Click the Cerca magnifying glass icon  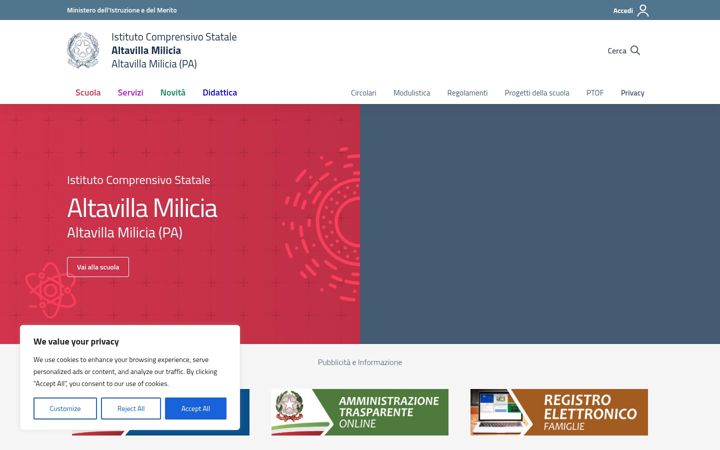click(x=635, y=51)
